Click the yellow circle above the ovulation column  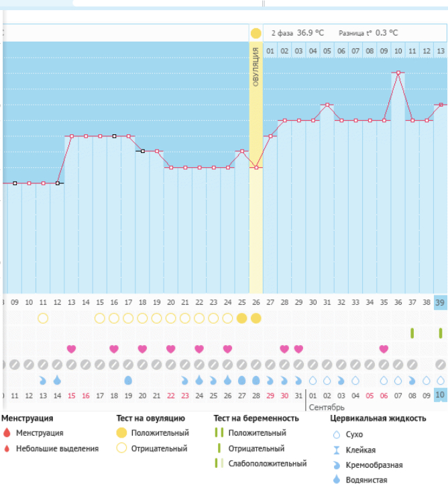tap(256, 33)
